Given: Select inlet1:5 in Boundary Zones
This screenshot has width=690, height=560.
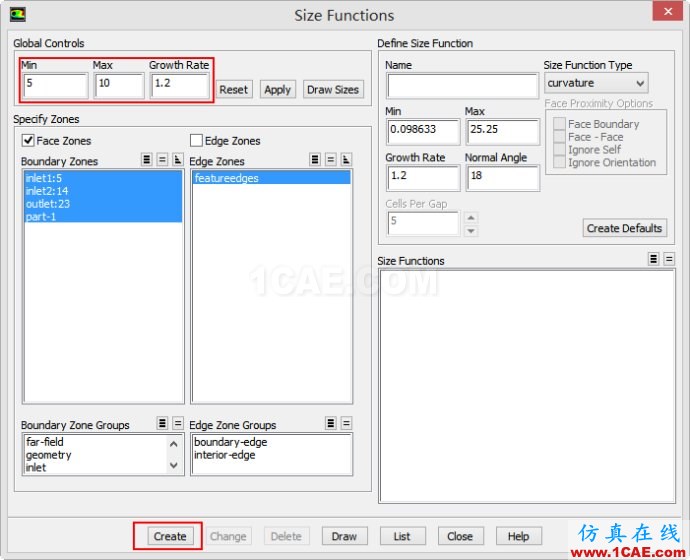Looking at the screenshot, I should pos(103,178).
